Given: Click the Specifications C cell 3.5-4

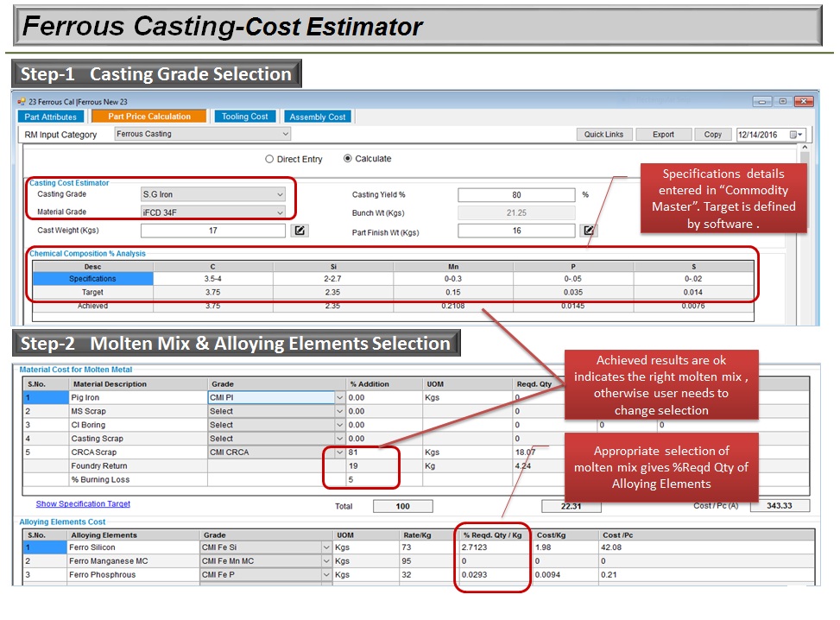Looking at the screenshot, I should click(212, 279).
